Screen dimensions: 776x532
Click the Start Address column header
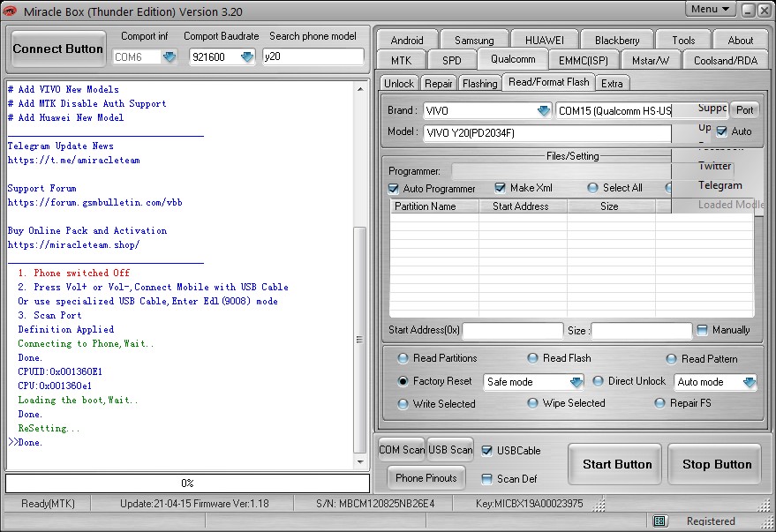[524, 206]
